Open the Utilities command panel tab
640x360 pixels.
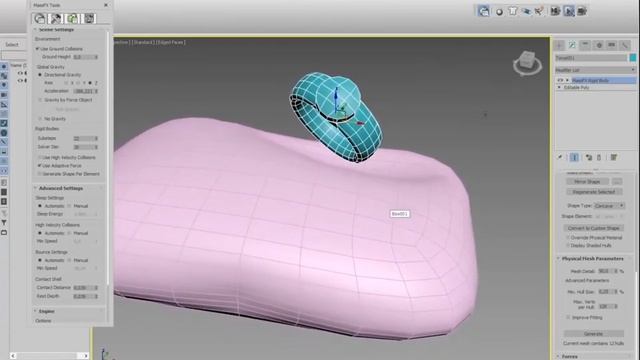625,45
